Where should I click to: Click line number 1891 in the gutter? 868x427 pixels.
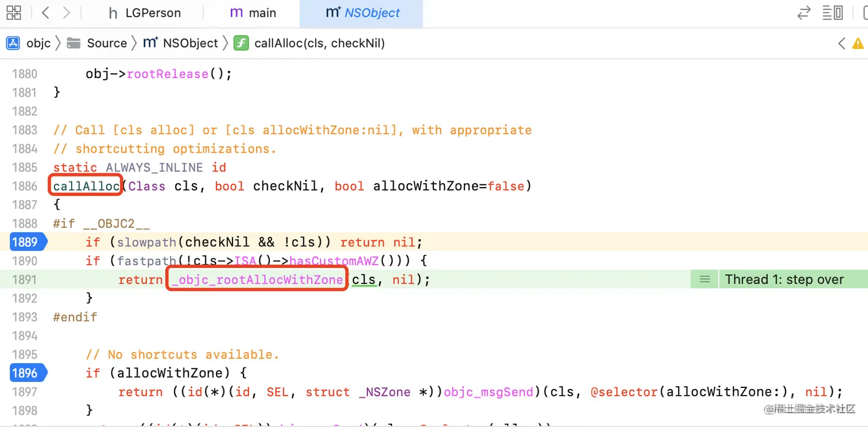[25, 280]
